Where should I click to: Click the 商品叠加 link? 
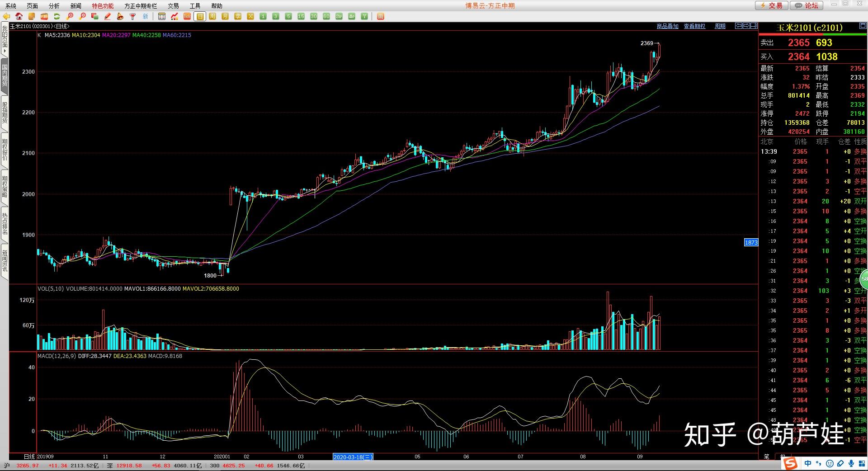668,26
